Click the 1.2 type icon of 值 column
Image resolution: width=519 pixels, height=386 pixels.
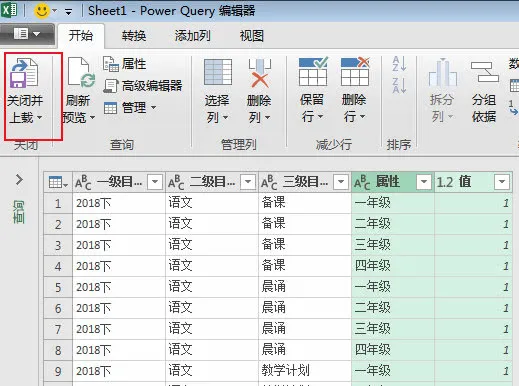[445, 182]
